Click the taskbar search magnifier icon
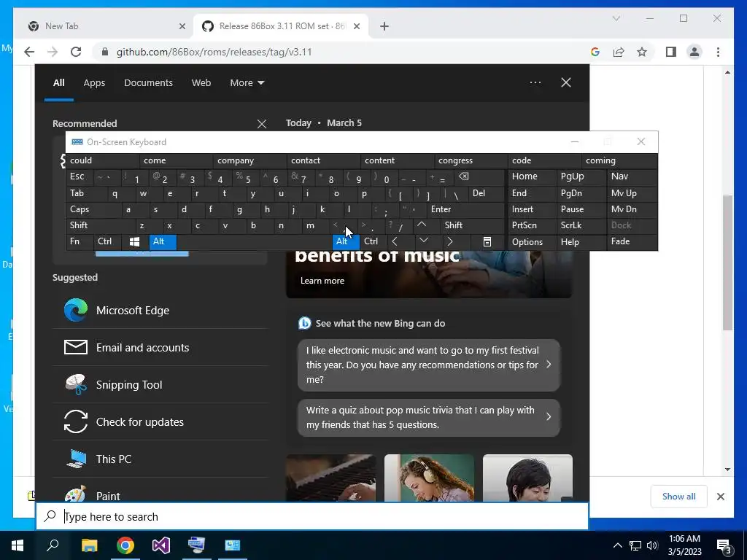Screen dimensions: 747x560 53,545
